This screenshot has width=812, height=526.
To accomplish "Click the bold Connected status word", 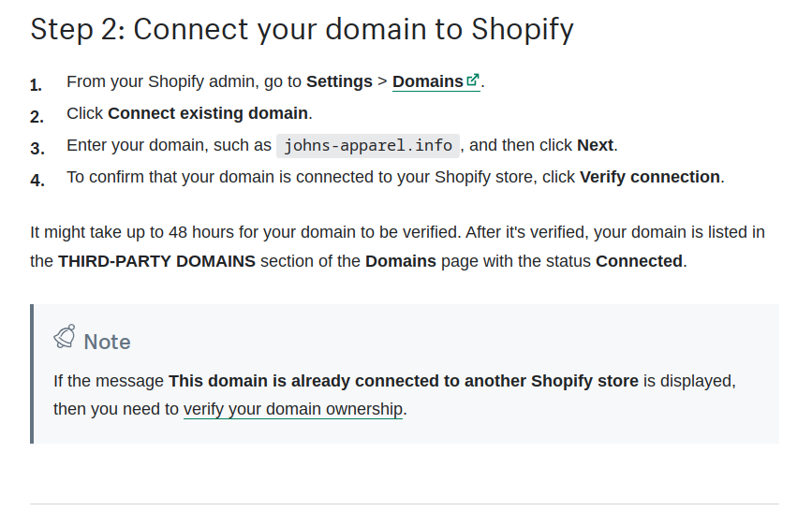I will 639,261.
